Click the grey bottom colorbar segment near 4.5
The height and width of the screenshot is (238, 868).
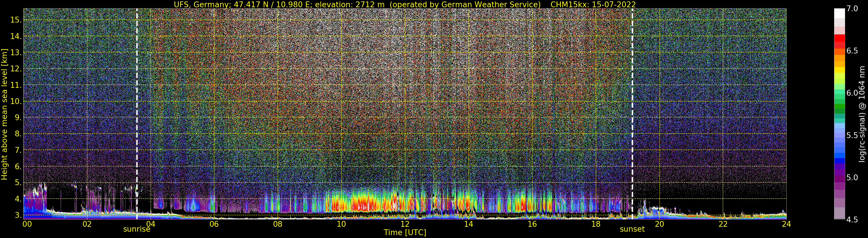tap(839, 213)
